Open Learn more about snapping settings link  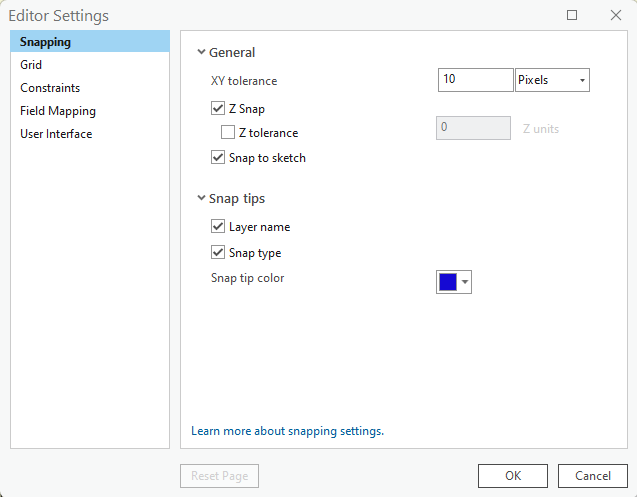(x=287, y=431)
